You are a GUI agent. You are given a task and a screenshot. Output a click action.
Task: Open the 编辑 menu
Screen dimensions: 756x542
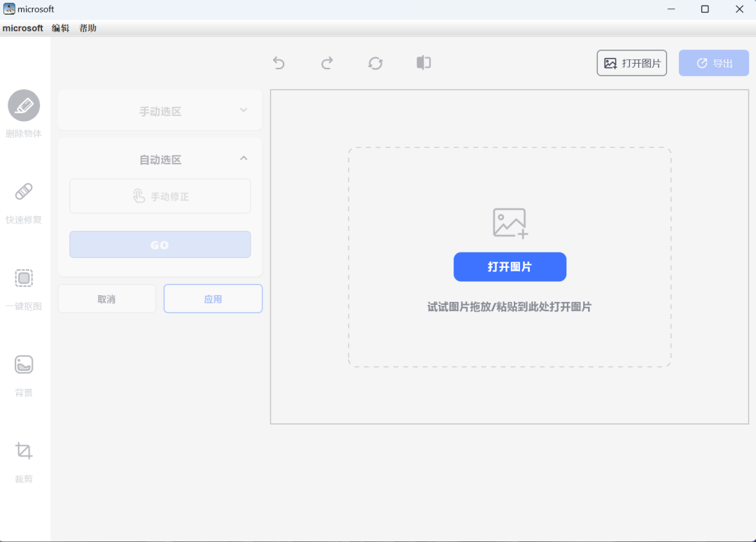point(61,28)
